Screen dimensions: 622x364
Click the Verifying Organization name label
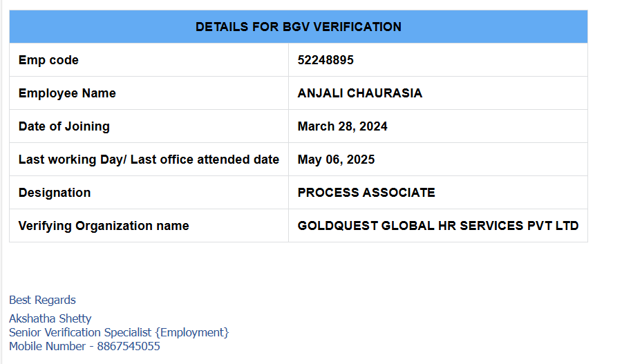[x=104, y=226]
